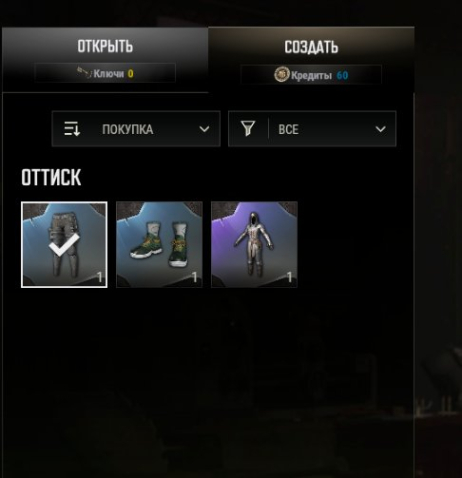Viewport: 462px width, 478px height.
Task: Click the funnel filter icon
Action: click(x=248, y=128)
